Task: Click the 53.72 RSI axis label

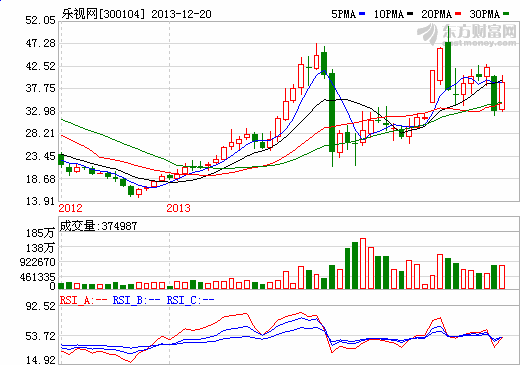Action: (41, 336)
